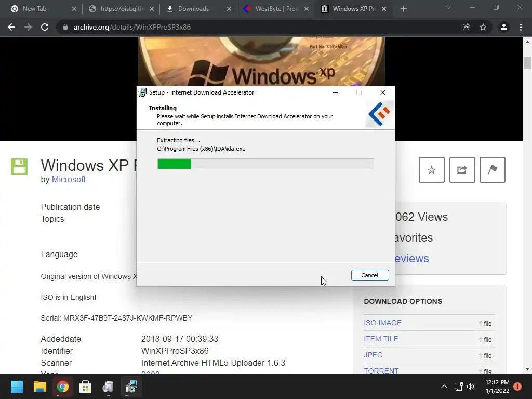Click the installer package taskbar icon
The height and width of the screenshot is (399, 532).
pyautogui.click(x=108, y=387)
